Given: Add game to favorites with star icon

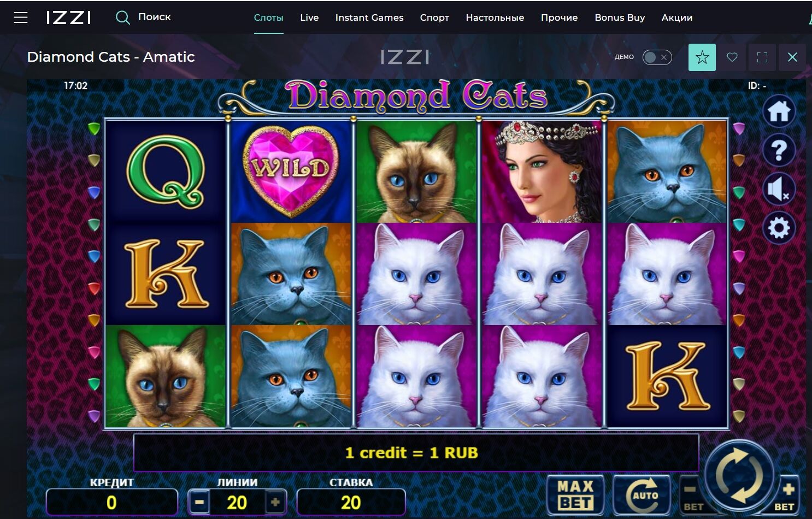Looking at the screenshot, I should click(x=702, y=57).
